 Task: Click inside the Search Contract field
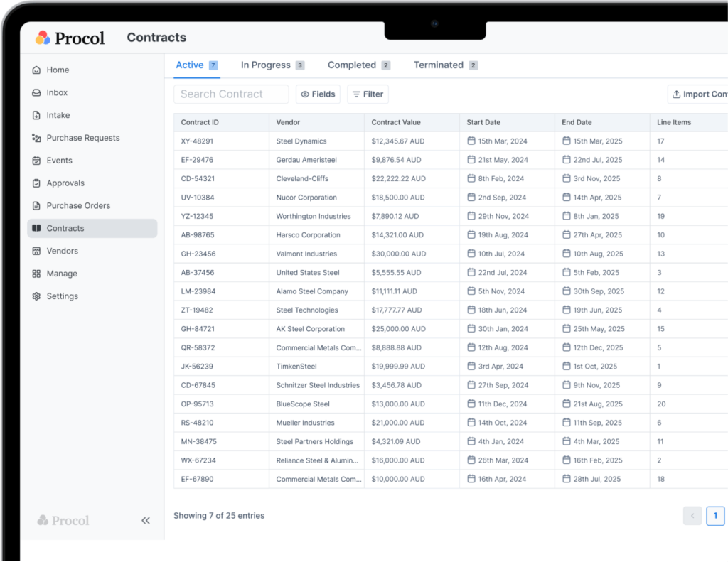coord(231,94)
